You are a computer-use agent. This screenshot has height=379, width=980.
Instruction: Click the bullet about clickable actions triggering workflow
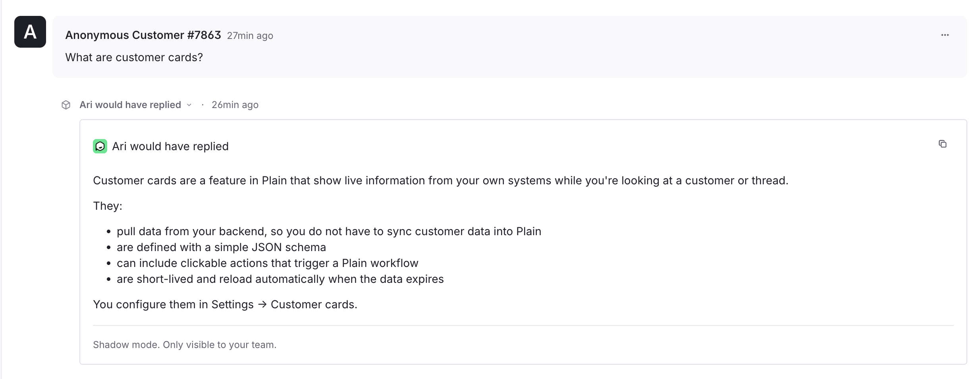point(267,263)
